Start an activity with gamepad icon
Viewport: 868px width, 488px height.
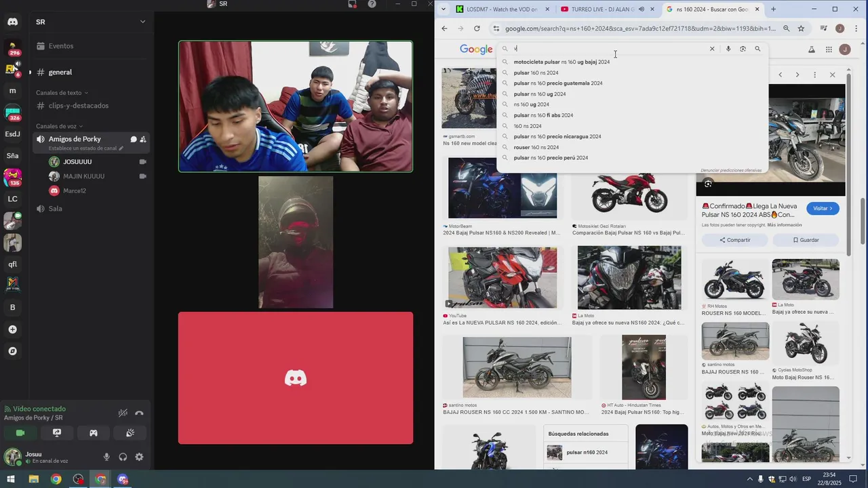tap(94, 433)
